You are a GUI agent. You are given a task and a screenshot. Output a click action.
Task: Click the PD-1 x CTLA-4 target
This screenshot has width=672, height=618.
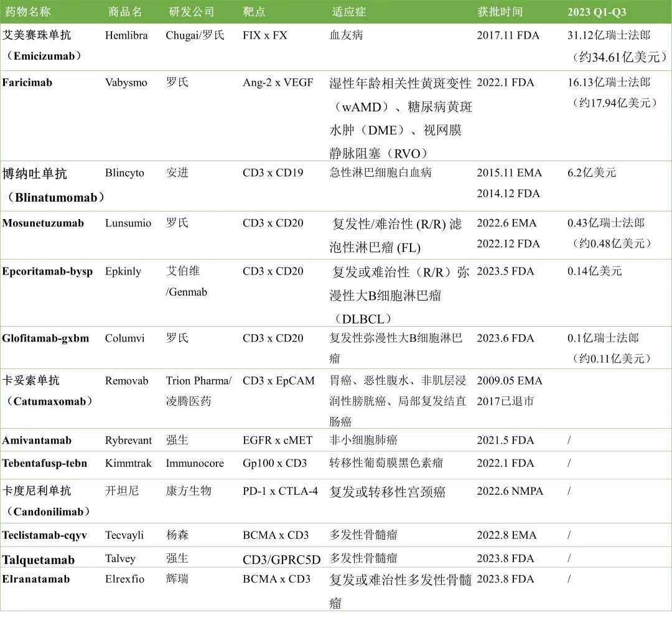(x=280, y=490)
